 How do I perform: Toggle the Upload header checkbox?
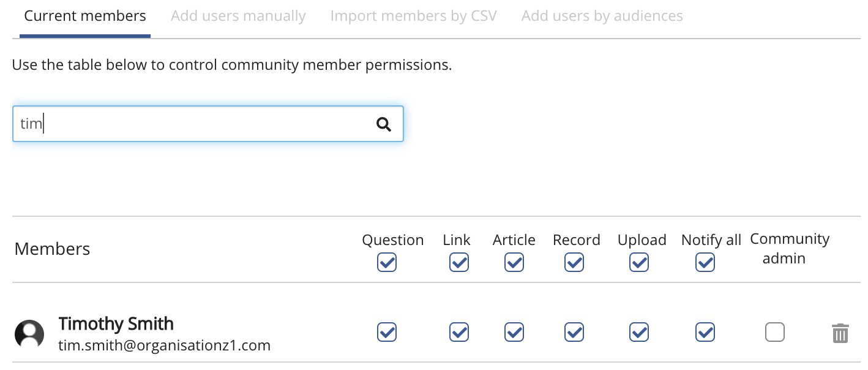click(x=639, y=263)
